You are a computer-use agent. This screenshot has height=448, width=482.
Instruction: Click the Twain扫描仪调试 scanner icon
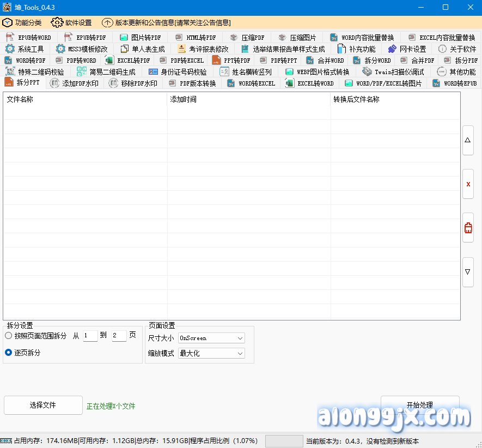367,72
